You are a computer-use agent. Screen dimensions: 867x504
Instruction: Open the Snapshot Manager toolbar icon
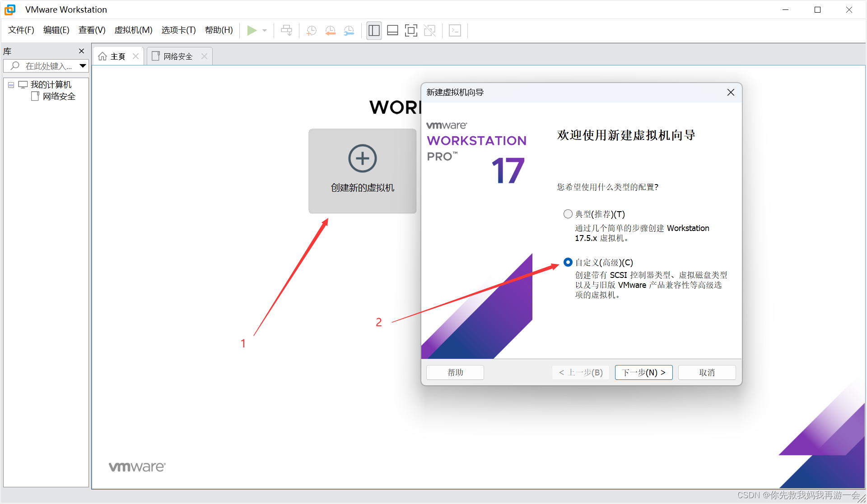(x=349, y=30)
